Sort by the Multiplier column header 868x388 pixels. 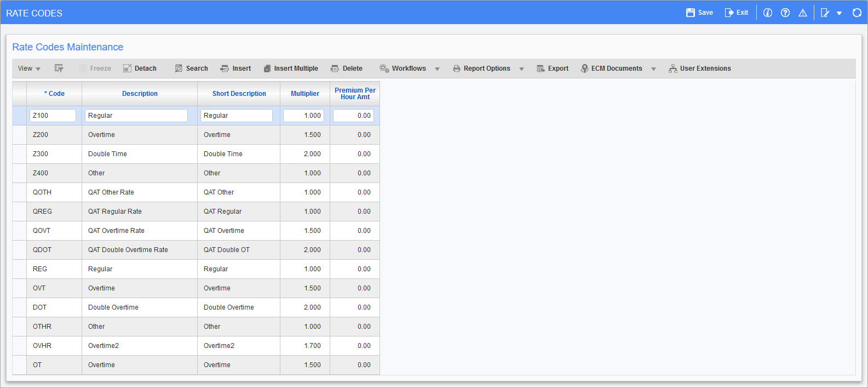click(304, 94)
